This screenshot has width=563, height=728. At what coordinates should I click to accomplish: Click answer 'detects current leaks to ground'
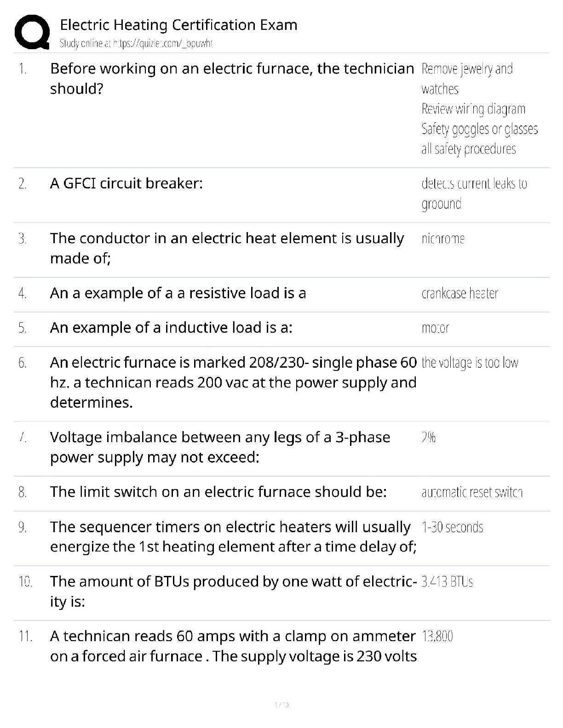point(474,193)
